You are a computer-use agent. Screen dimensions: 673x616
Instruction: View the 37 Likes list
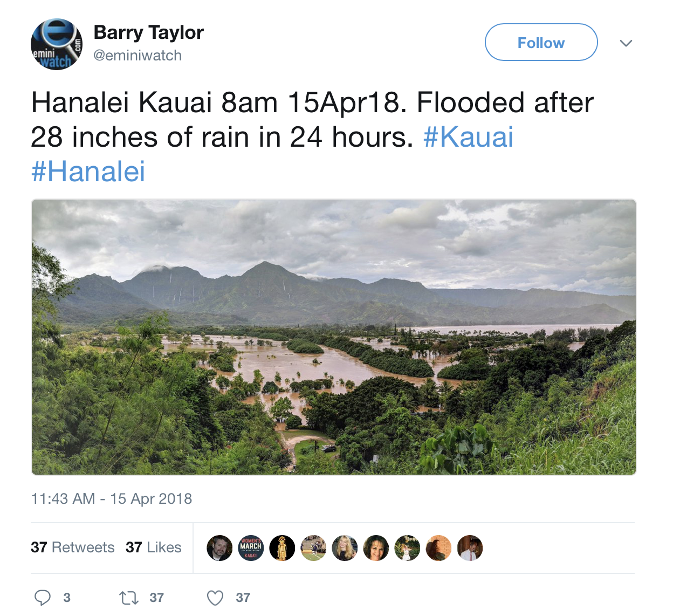coord(153,547)
